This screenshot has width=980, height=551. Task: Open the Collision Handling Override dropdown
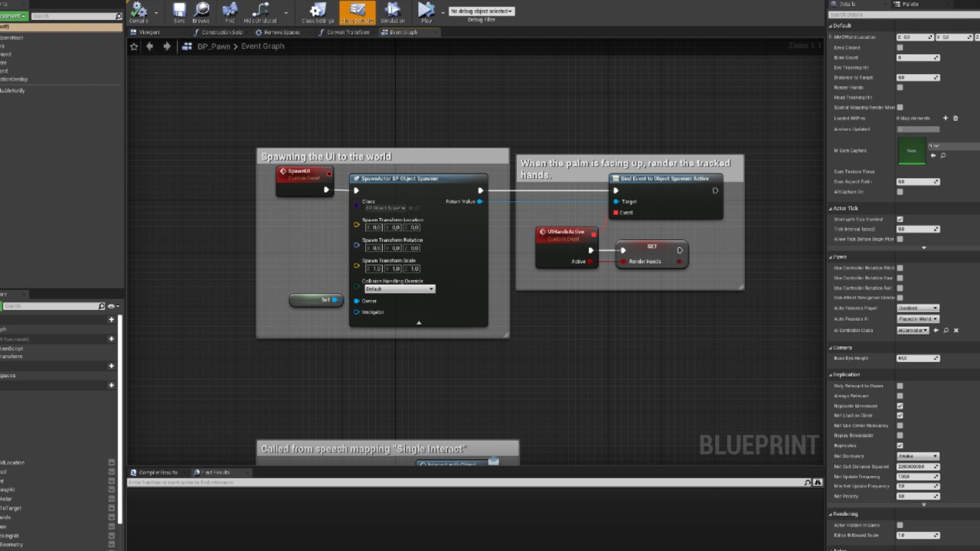[399, 289]
